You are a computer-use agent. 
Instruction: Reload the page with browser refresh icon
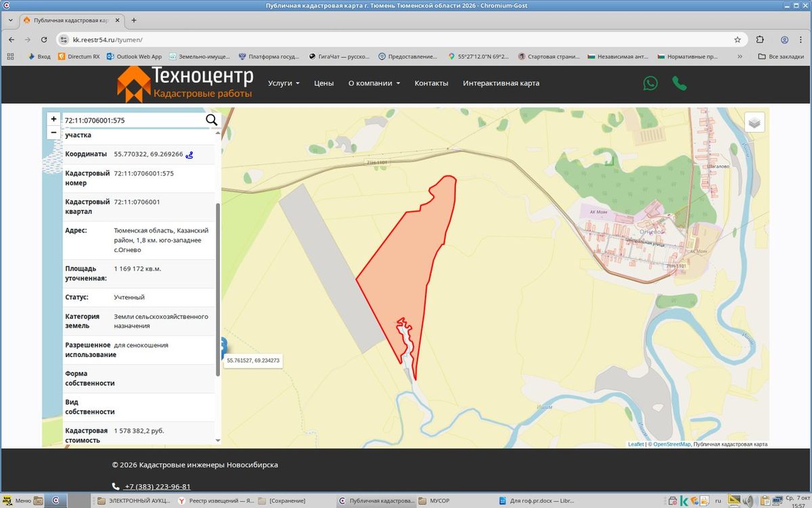click(44, 39)
